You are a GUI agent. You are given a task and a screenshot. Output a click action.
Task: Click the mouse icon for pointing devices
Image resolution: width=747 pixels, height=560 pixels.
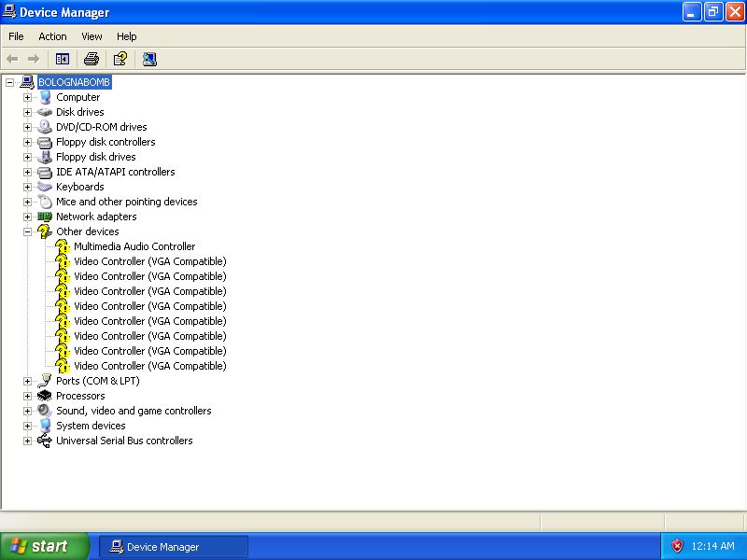(45, 202)
